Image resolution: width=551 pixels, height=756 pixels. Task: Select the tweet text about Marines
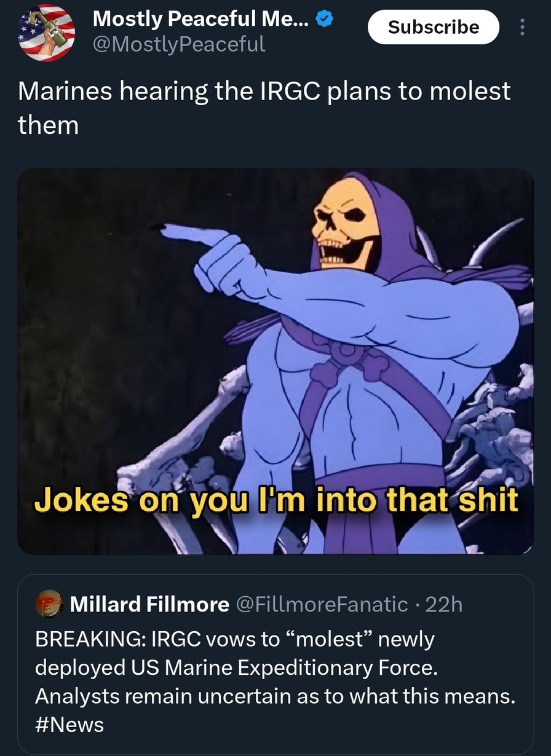264,108
